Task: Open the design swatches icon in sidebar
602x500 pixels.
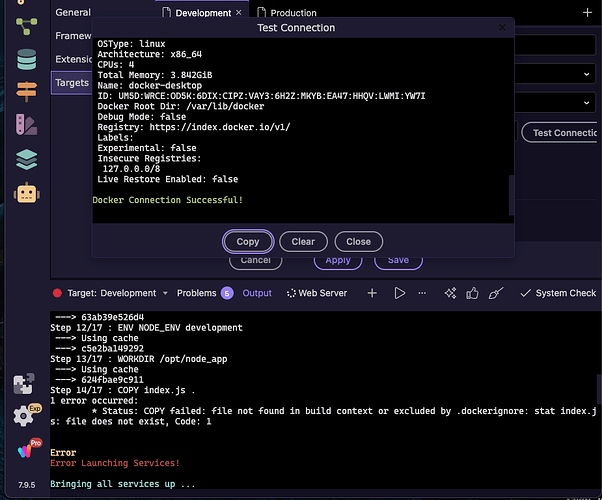Action: click(26, 124)
